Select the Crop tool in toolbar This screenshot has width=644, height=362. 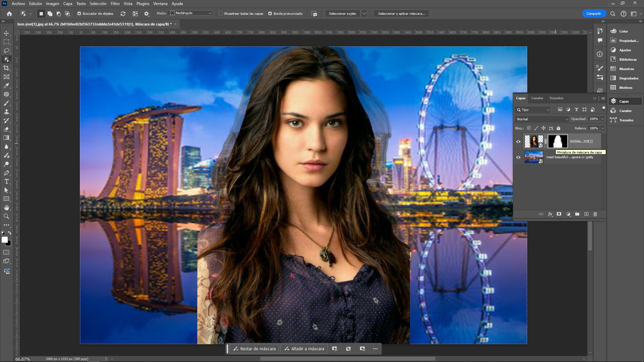coord(6,68)
